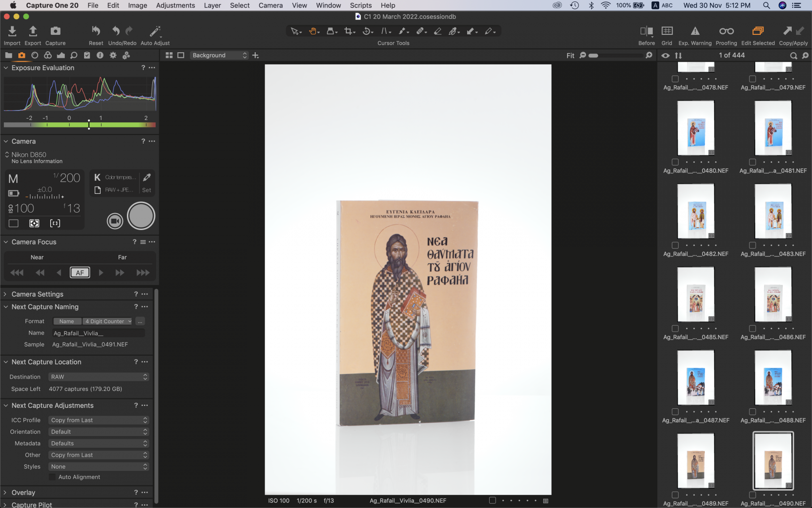Collapse the Exposure Evaluation panel
812x508 pixels.
click(6, 68)
